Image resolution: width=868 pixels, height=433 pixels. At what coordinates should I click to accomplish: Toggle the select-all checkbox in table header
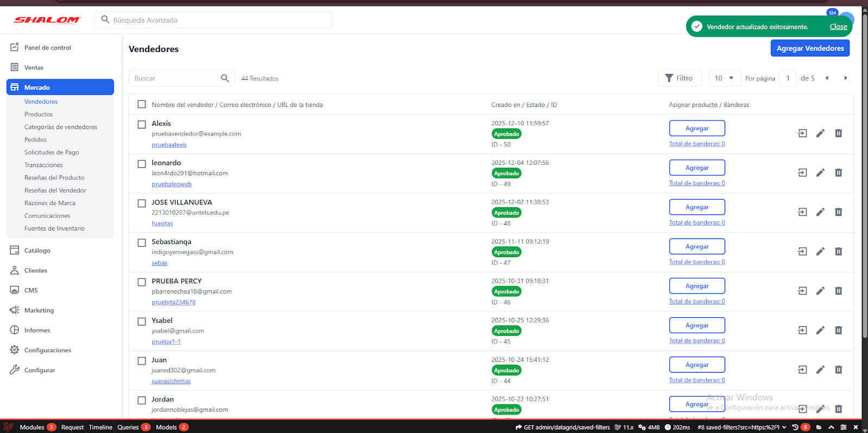click(142, 104)
